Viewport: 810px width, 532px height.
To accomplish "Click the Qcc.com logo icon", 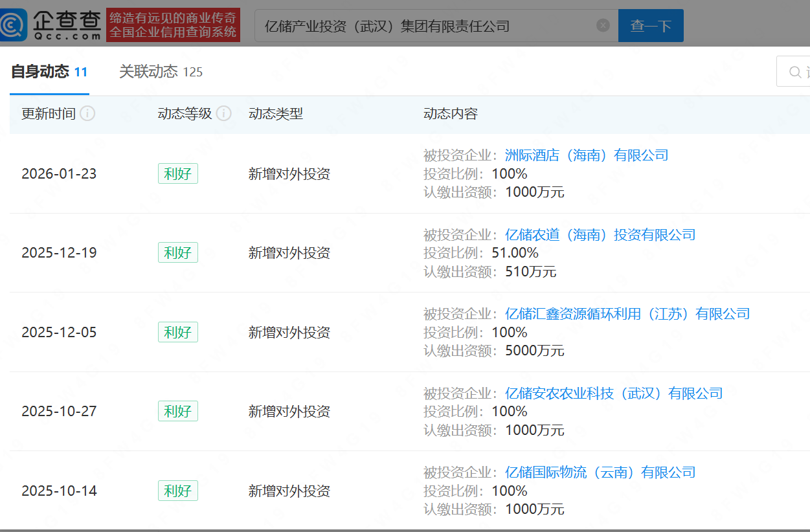I will (x=14, y=25).
